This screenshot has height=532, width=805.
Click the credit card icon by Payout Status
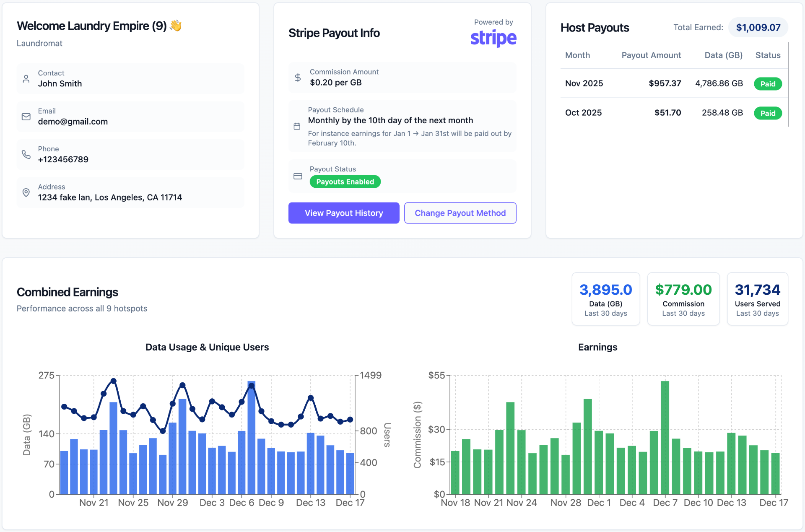point(298,176)
